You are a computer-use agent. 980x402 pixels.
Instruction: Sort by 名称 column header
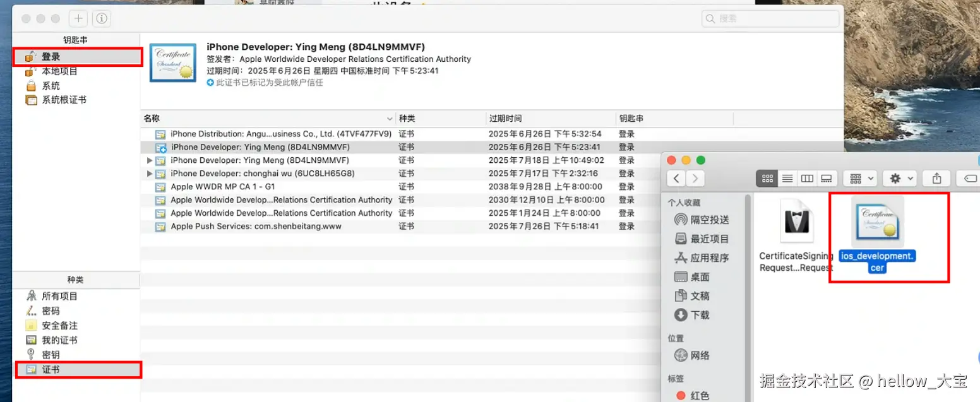(x=268, y=119)
